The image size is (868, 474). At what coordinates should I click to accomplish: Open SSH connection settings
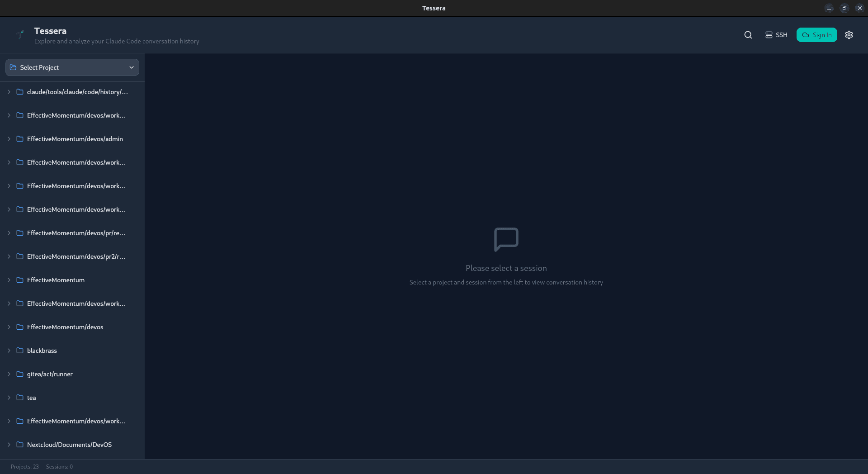pos(776,35)
